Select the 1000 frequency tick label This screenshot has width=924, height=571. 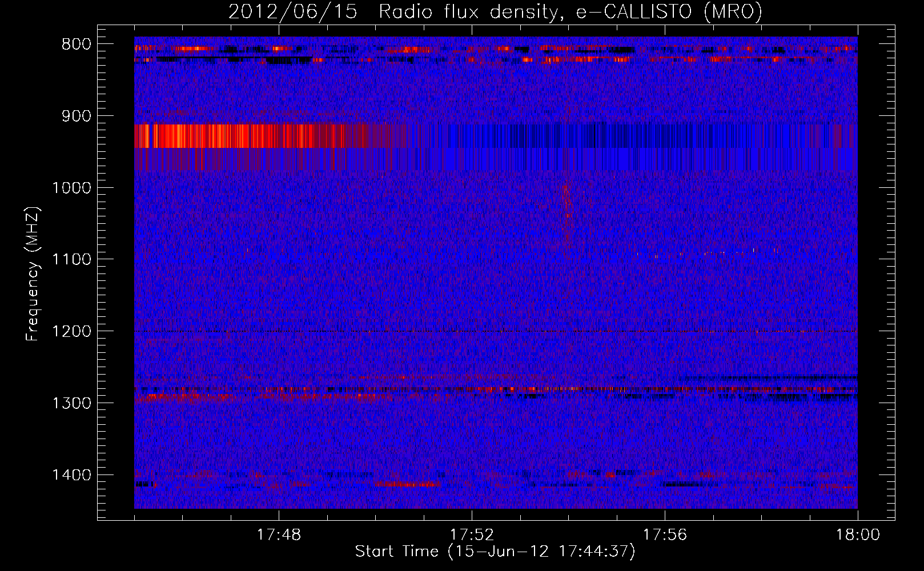point(71,188)
